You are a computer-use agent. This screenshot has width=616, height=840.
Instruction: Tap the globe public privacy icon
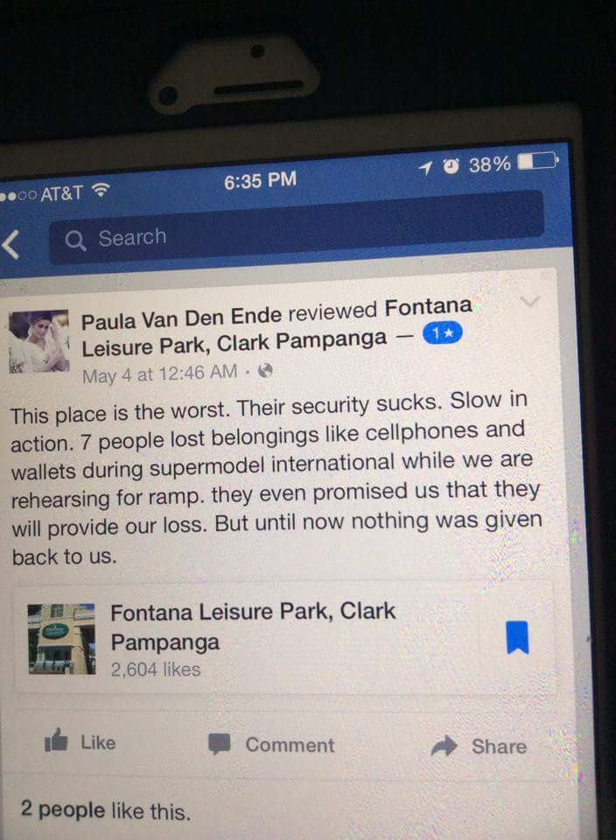point(265,370)
